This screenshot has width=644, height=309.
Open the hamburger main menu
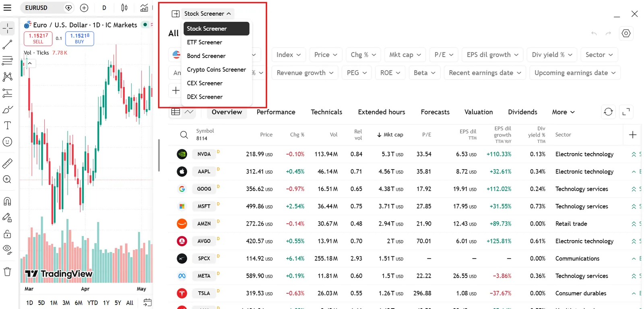click(x=7, y=8)
